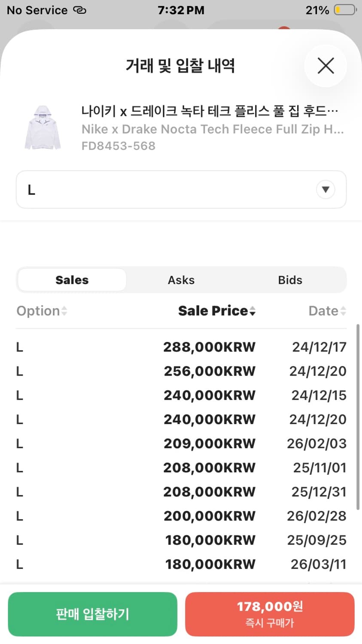The width and height of the screenshot is (362, 644).
Task: Switch to the Bids tab
Action: click(x=290, y=280)
